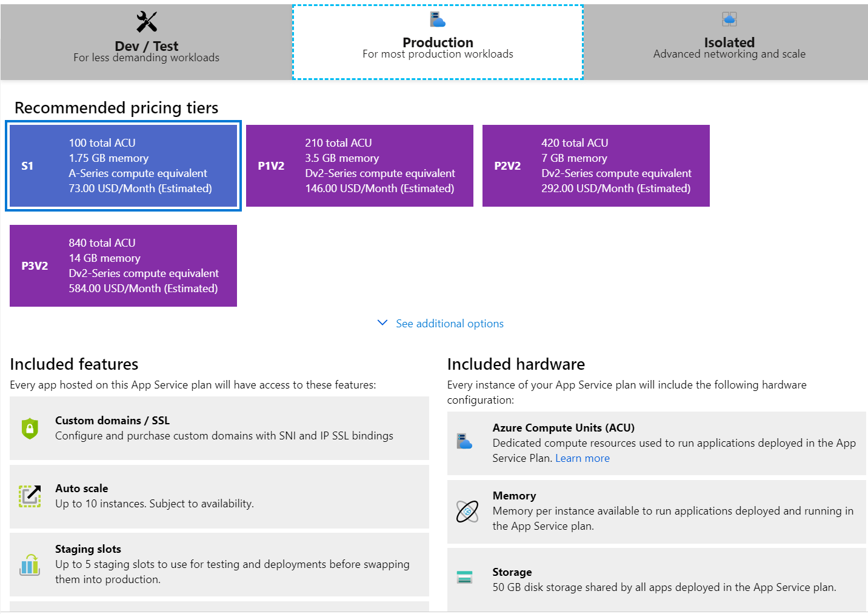
Task: Select the P2V2 purple tier card
Action: 596,165
